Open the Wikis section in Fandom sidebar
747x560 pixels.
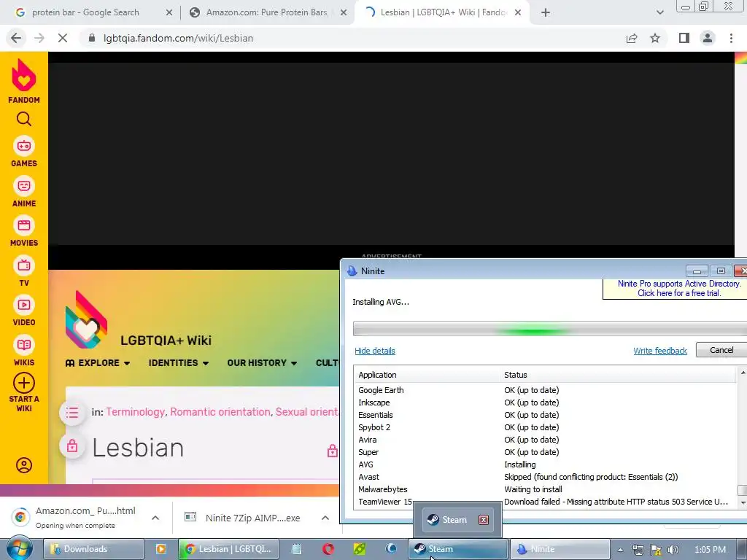(x=24, y=351)
